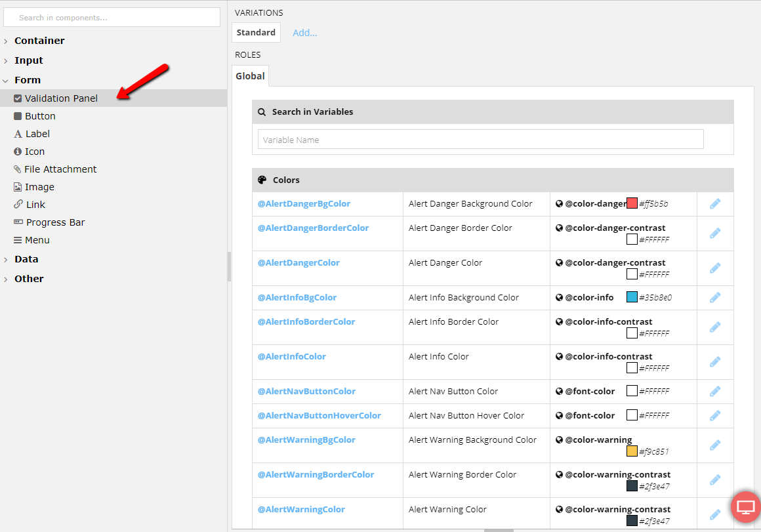Edit the AlertWarningBgColor variable via pencil icon

point(715,445)
